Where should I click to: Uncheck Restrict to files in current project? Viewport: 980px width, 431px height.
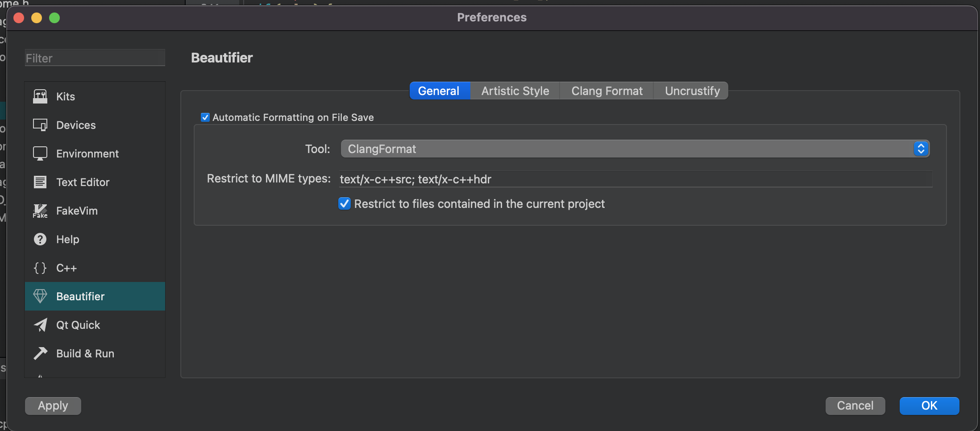coord(345,204)
